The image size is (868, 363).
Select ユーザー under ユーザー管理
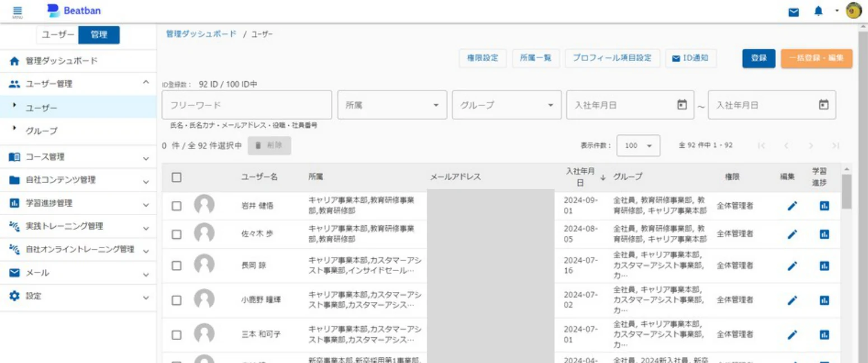click(x=78, y=107)
